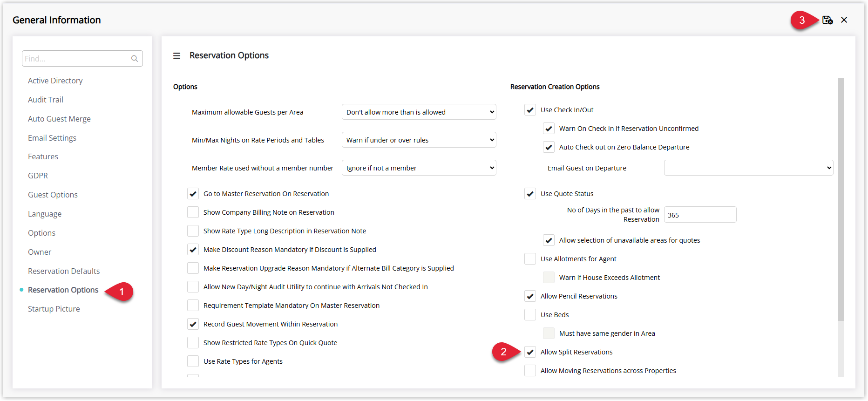Select GDPR in the sidebar
The width and height of the screenshot is (868, 401).
tap(38, 176)
